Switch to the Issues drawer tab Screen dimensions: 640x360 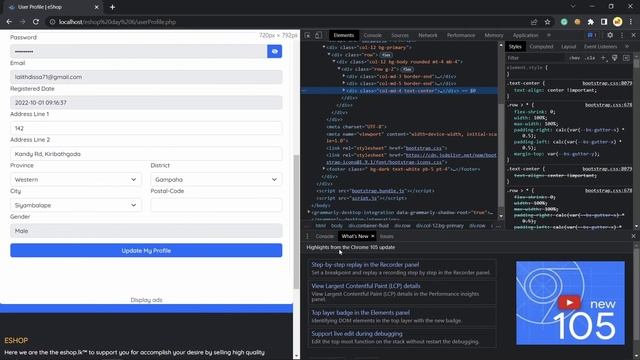point(387,236)
